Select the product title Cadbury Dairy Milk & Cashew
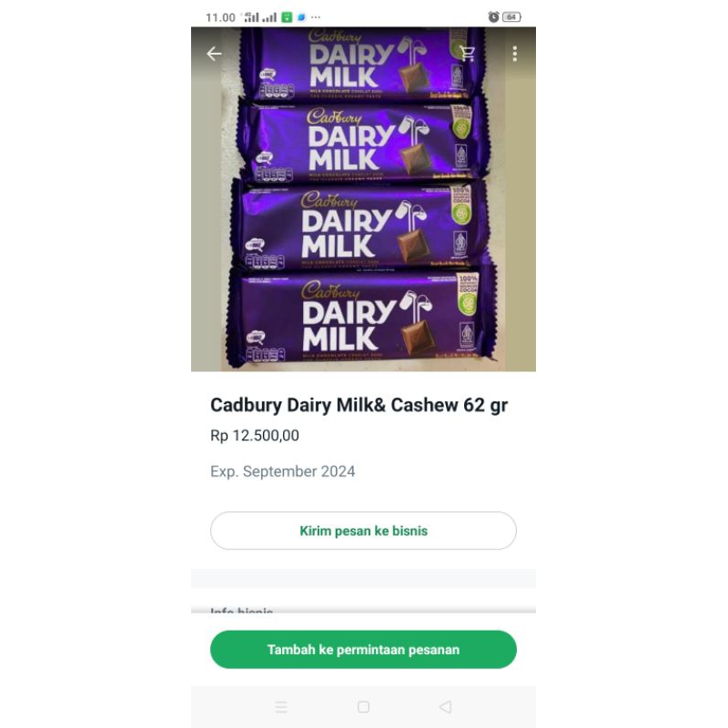 [359, 405]
